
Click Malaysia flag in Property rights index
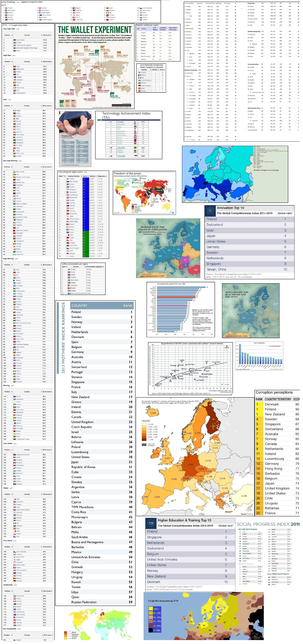click(x=68, y=253)
